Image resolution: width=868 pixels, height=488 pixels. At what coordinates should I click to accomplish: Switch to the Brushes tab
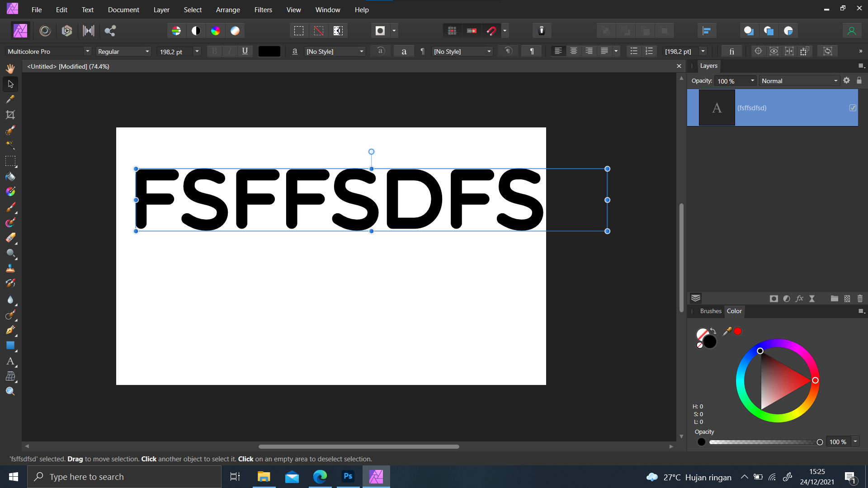tap(710, 311)
